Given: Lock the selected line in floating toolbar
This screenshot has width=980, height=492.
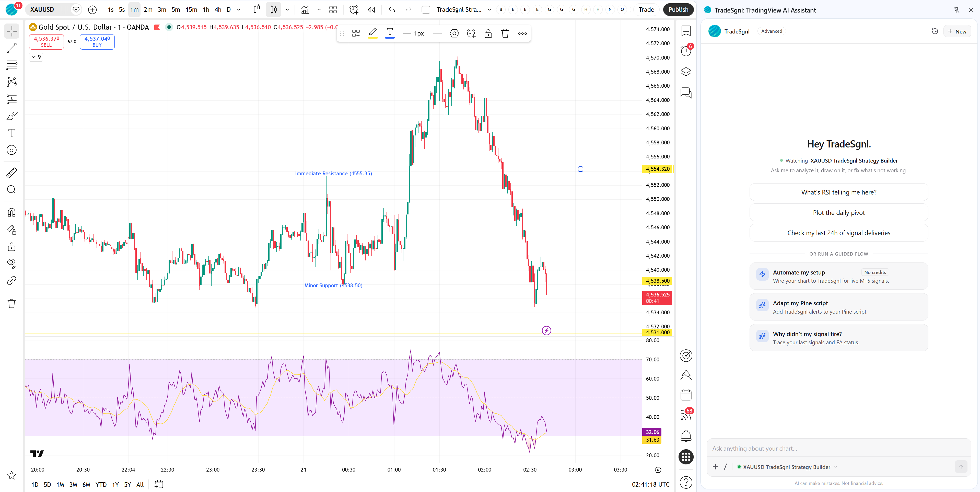Looking at the screenshot, I should pyautogui.click(x=488, y=33).
